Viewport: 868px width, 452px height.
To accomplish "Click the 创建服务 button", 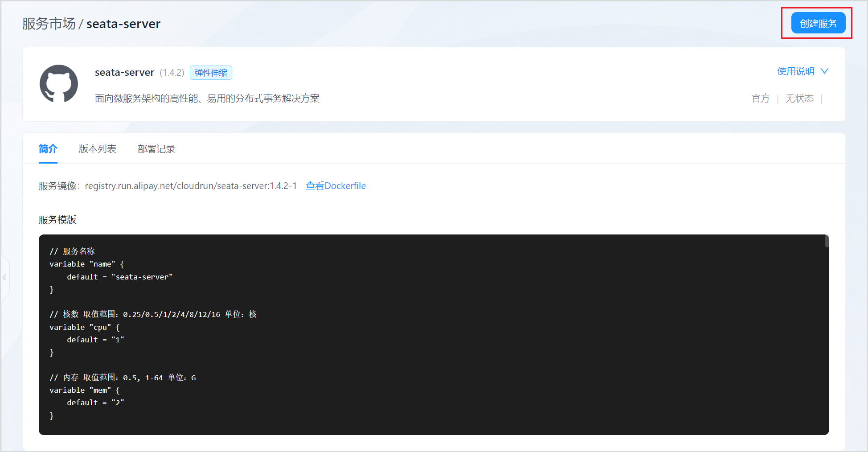I will (x=818, y=23).
